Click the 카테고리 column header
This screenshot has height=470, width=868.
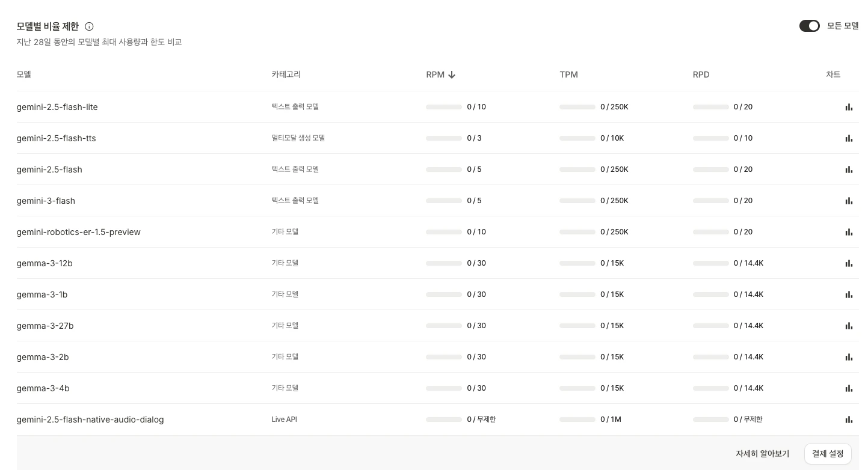tap(286, 75)
